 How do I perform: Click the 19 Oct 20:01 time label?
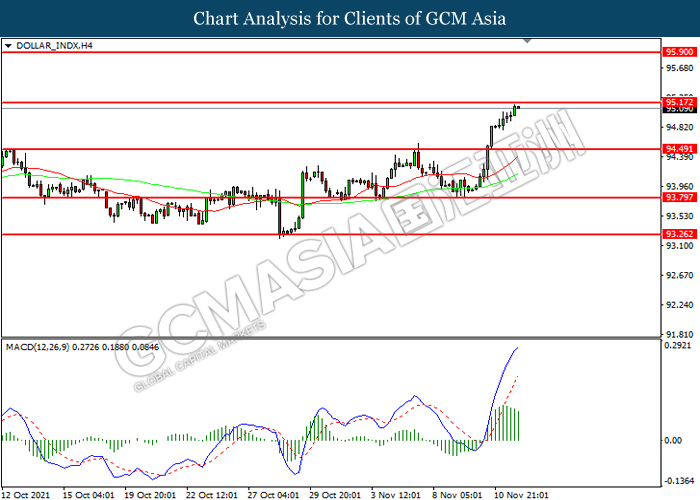pos(150,495)
